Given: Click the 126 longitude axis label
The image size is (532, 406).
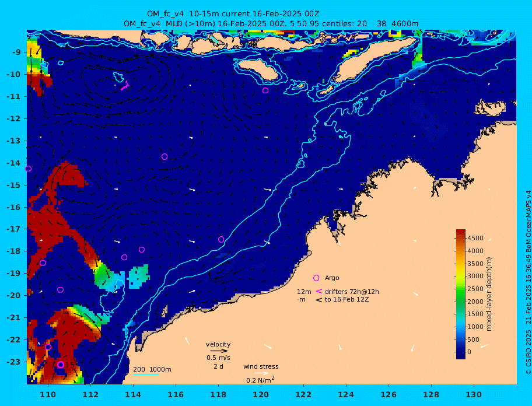Looking at the screenshot, I should (388, 394).
